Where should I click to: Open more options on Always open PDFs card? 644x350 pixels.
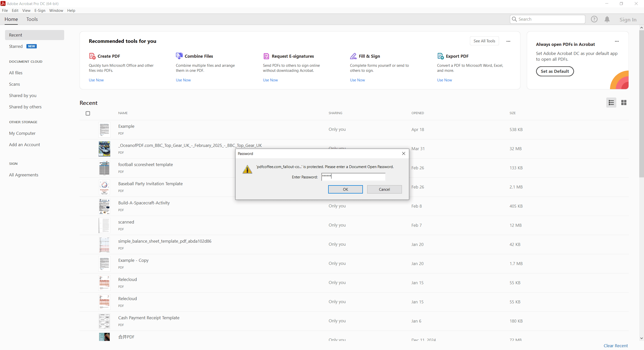pyautogui.click(x=617, y=41)
